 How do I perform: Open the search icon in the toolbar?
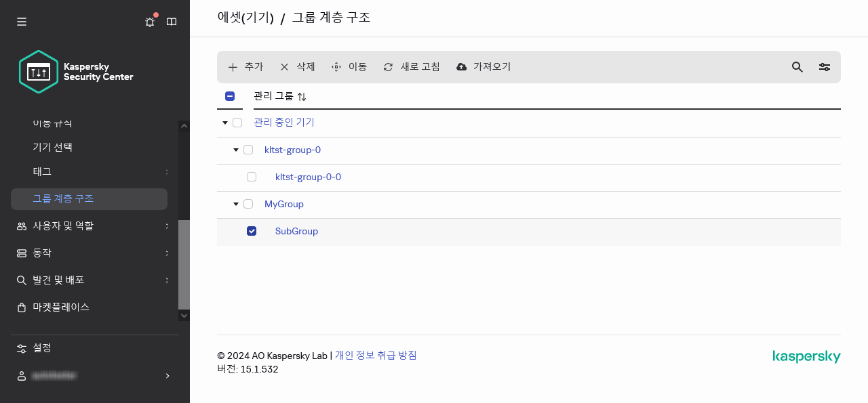(x=796, y=67)
